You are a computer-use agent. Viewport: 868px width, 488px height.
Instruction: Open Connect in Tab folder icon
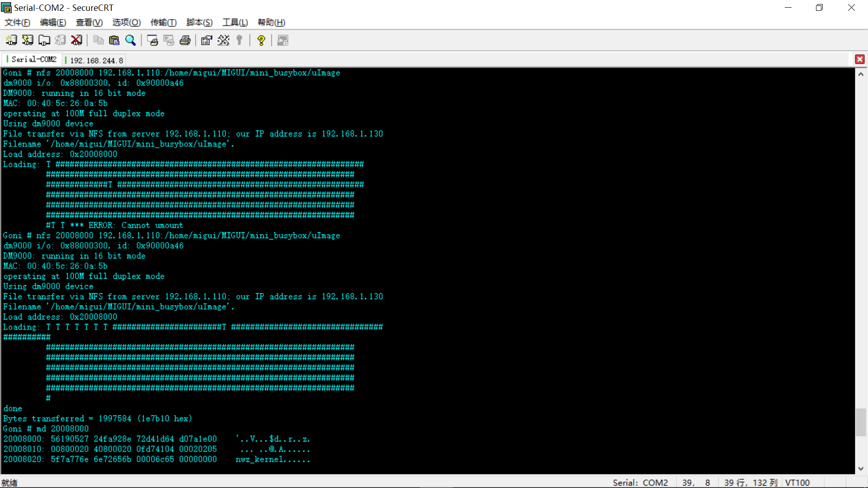44,40
